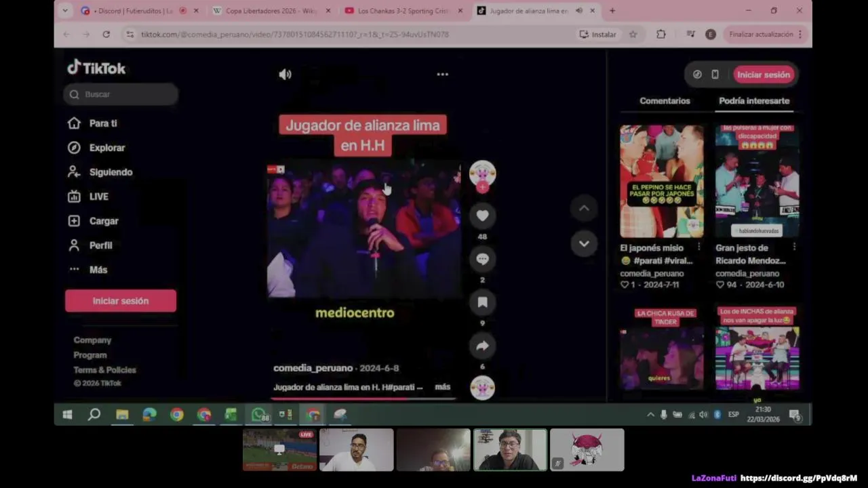Open the Siguiendo feed
This screenshot has width=868, height=488.
[x=100, y=172]
